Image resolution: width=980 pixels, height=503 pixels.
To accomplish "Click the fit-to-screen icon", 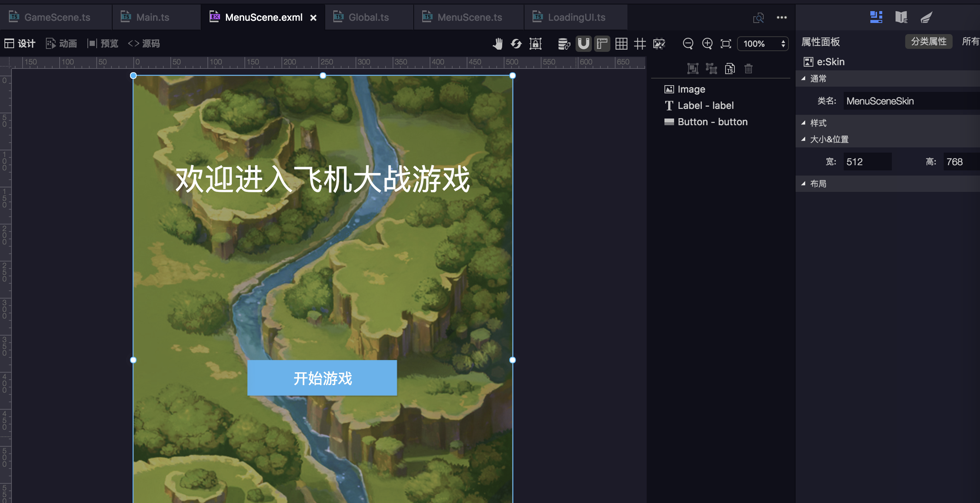I will point(726,44).
